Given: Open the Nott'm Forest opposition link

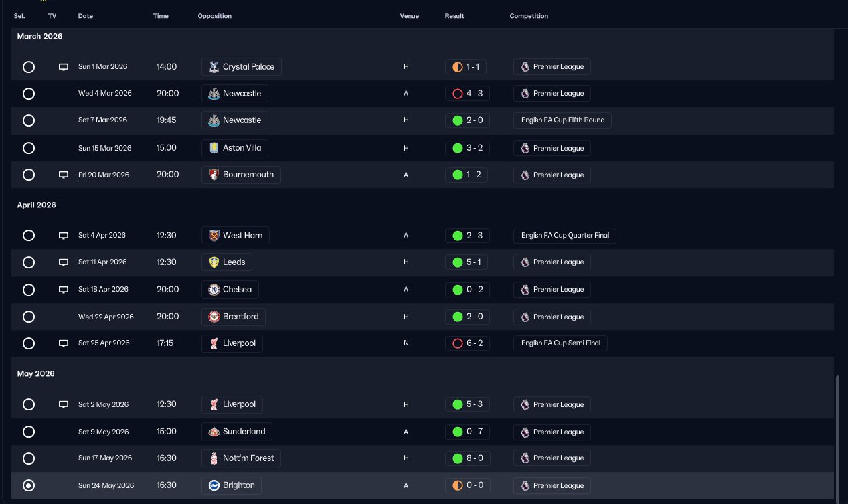Looking at the screenshot, I should [x=242, y=458].
